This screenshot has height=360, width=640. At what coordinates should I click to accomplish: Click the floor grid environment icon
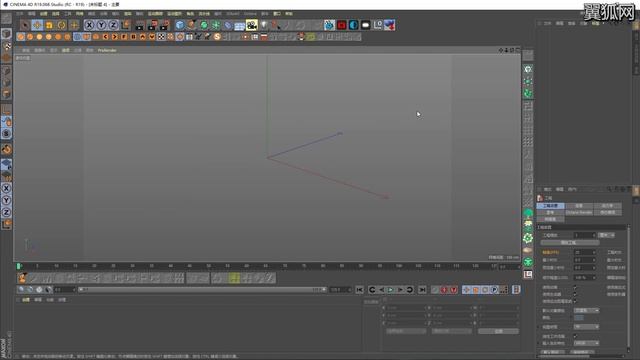click(240, 25)
